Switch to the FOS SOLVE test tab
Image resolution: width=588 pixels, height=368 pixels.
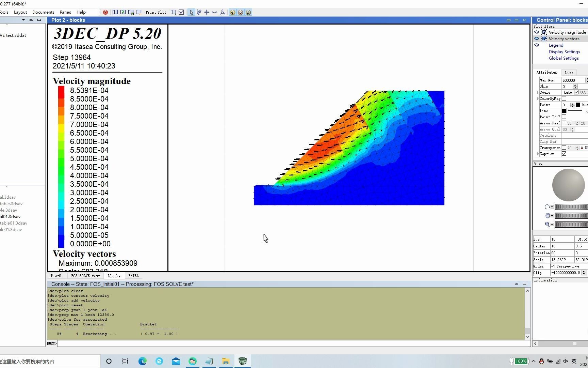[86, 276]
